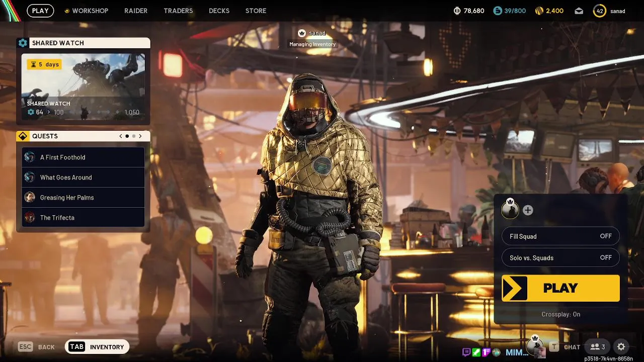Click the A First Foothold quest giver portrait

coord(30,157)
